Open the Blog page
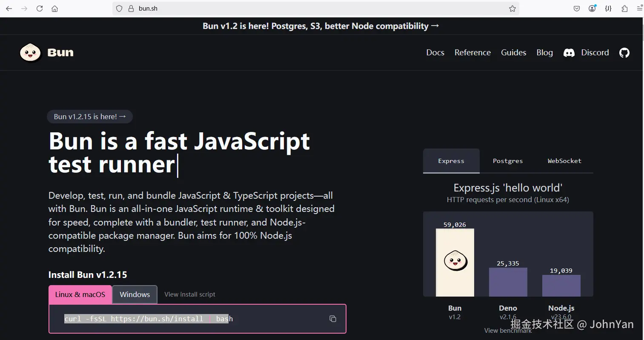 point(545,52)
